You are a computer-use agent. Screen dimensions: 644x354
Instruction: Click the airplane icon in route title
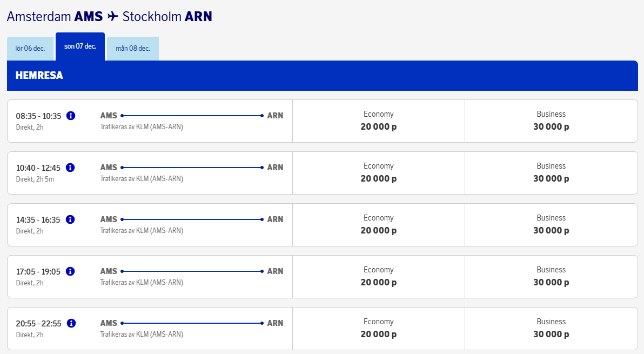112,17
